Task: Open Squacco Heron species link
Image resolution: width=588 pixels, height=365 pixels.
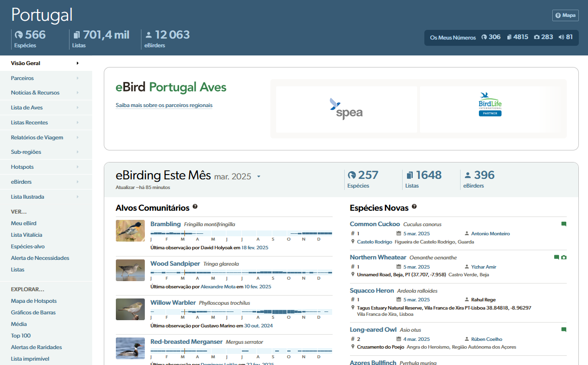Action: click(372, 291)
